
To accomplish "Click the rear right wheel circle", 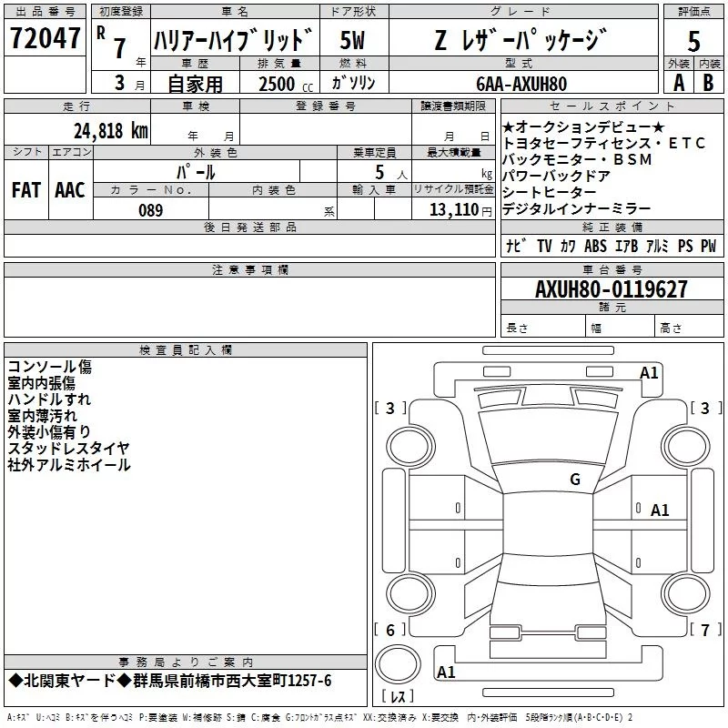I will coord(685,594).
